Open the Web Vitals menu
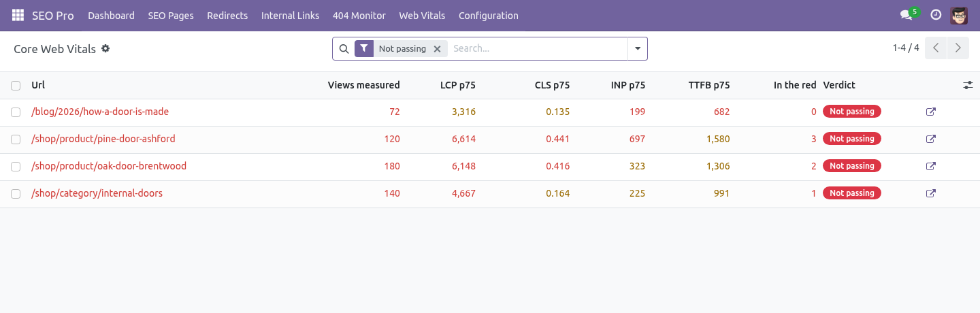This screenshot has height=313, width=980. [422, 15]
